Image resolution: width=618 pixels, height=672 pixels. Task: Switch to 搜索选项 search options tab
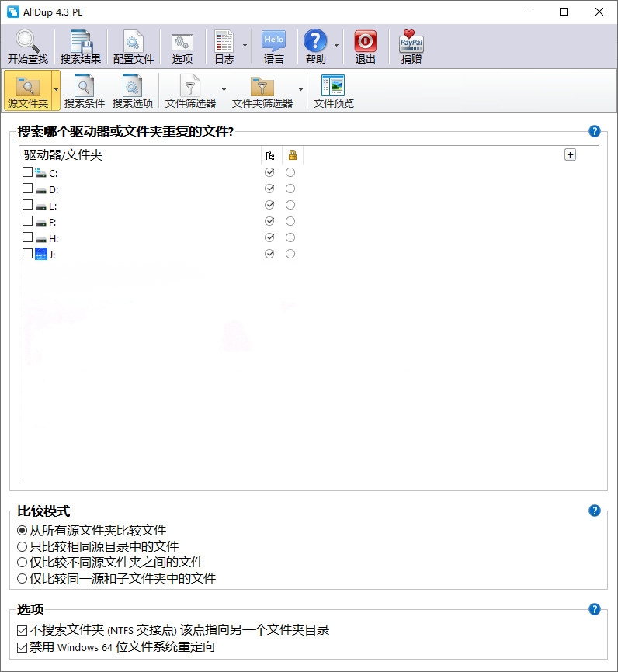pos(133,92)
